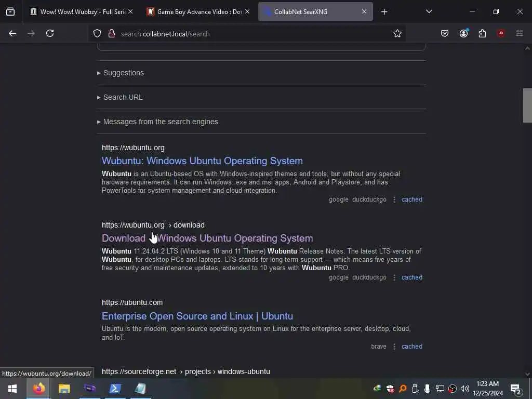Click the https://ubuntu.com URL line
The width and height of the screenshot is (532, 399).
pyautogui.click(x=132, y=302)
